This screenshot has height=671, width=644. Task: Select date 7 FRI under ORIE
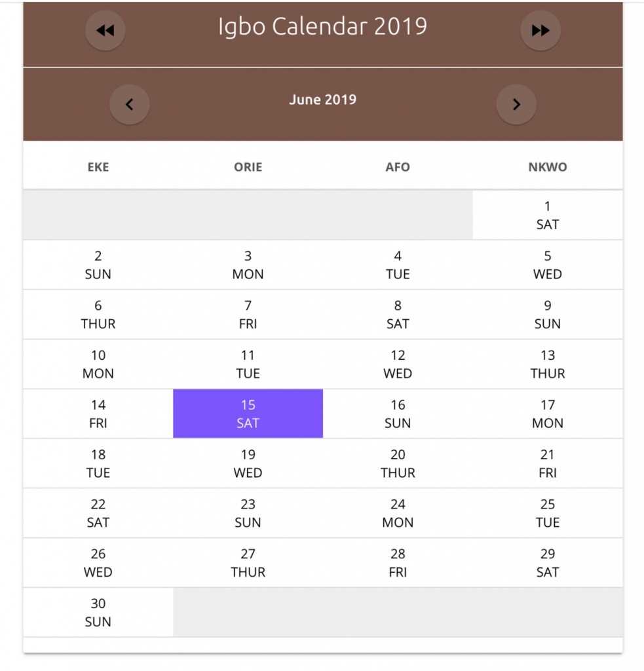248,314
